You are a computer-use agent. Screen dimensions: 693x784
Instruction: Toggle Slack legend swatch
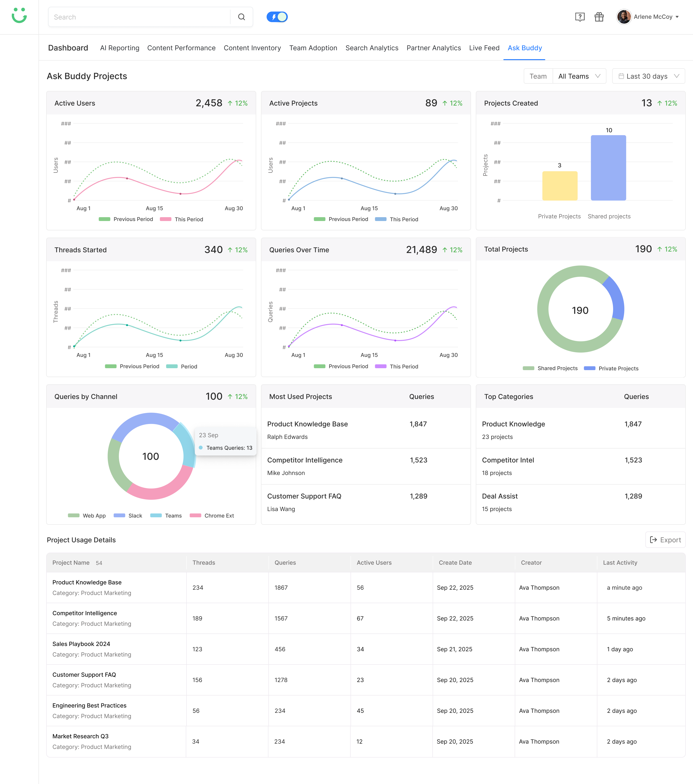point(119,516)
